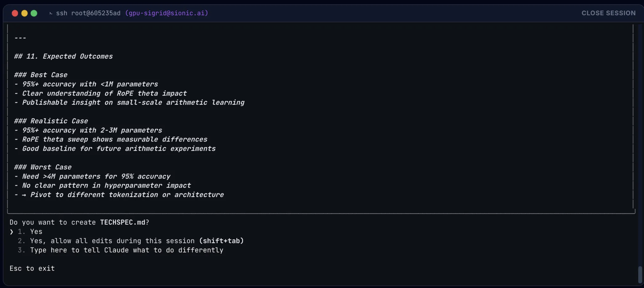This screenshot has width=644, height=288.
Task: Click the terminal prompt icon before ssh
Action: tap(51, 13)
